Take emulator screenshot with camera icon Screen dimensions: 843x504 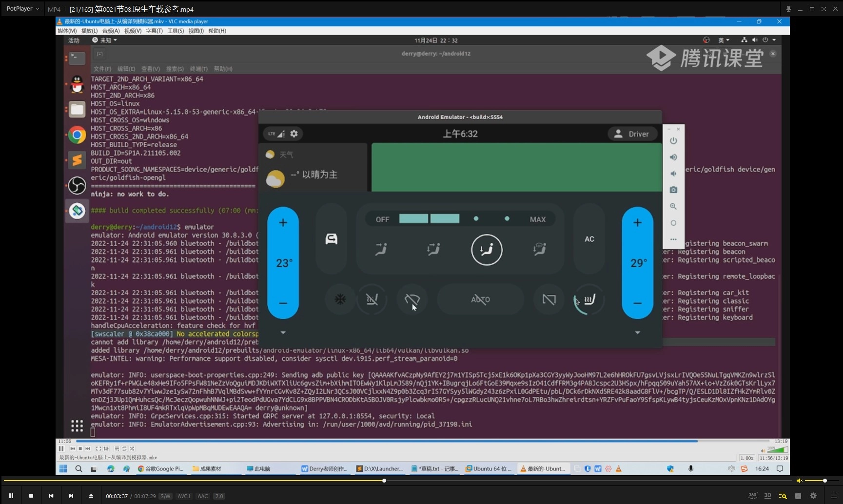pos(673,190)
